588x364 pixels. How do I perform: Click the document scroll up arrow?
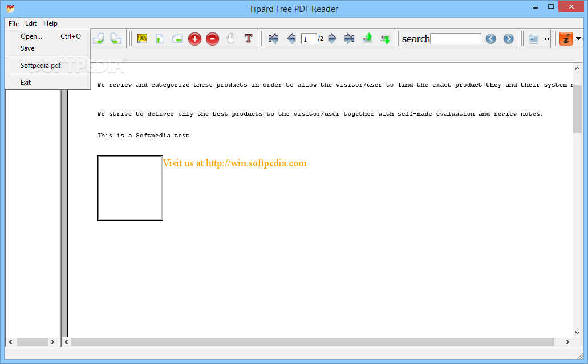(577, 69)
